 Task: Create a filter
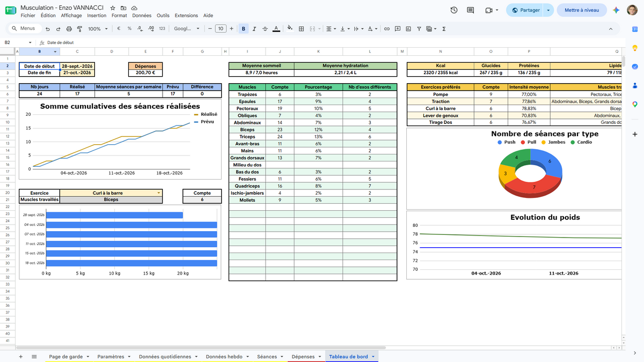pos(419,29)
